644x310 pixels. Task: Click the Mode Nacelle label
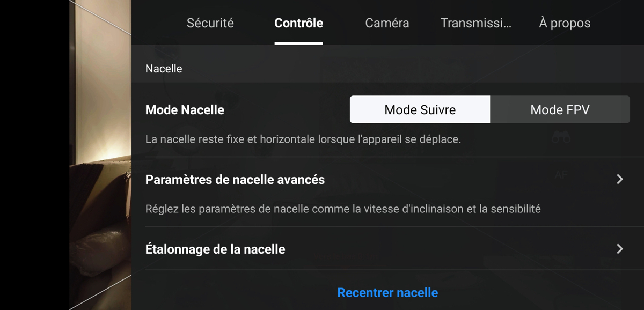pos(185,110)
